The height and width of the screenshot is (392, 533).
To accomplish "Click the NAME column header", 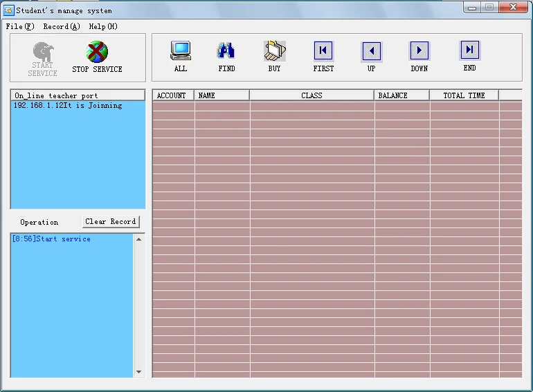I will tap(222, 95).
